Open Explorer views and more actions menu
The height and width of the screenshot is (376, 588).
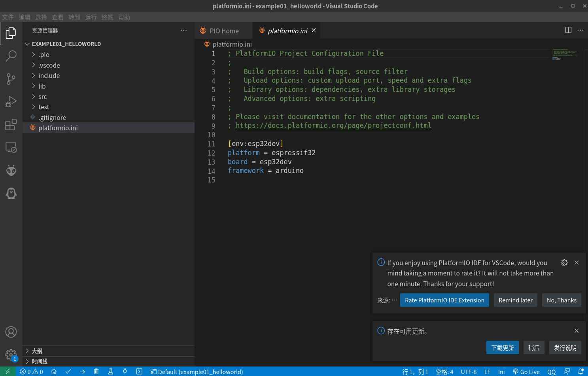point(183,30)
